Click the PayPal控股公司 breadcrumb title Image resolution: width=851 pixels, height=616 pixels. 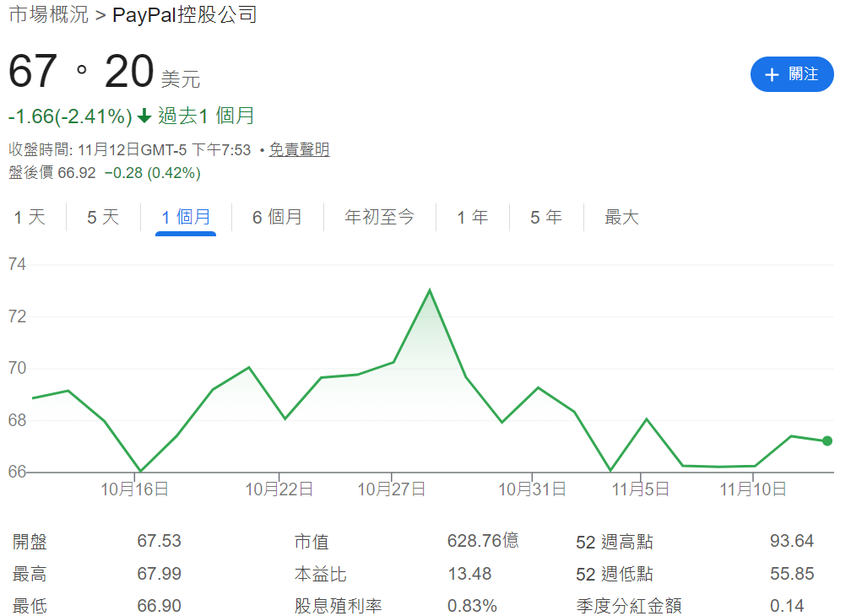click(x=182, y=15)
